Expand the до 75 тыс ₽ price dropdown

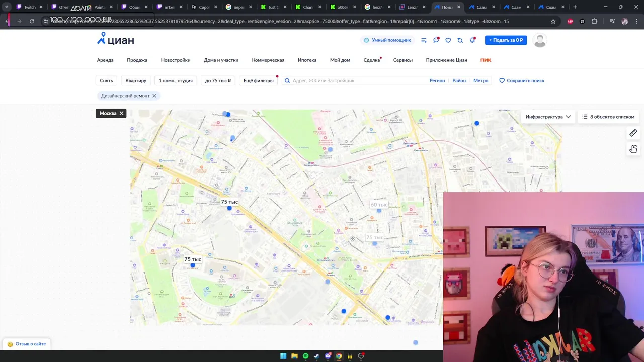[x=218, y=80]
